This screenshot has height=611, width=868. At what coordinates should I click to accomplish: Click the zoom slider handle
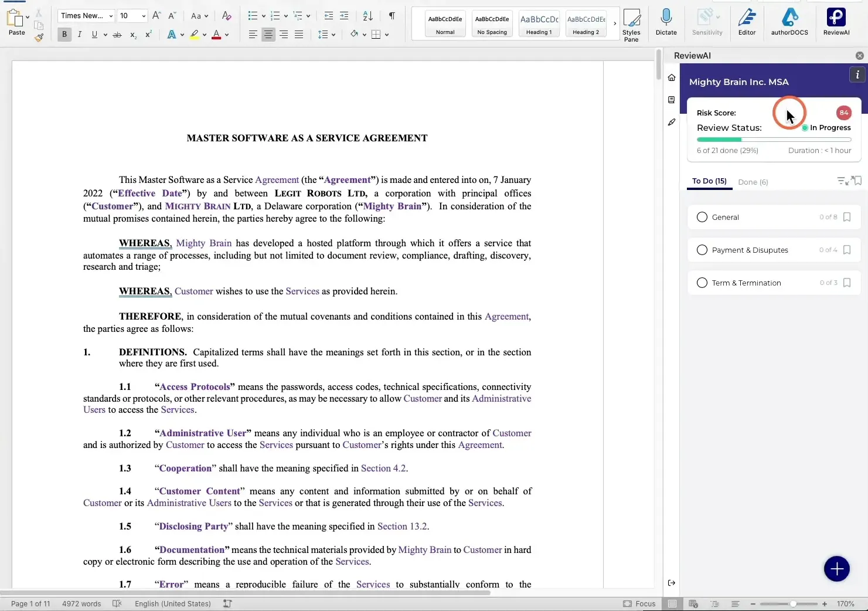(793, 603)
